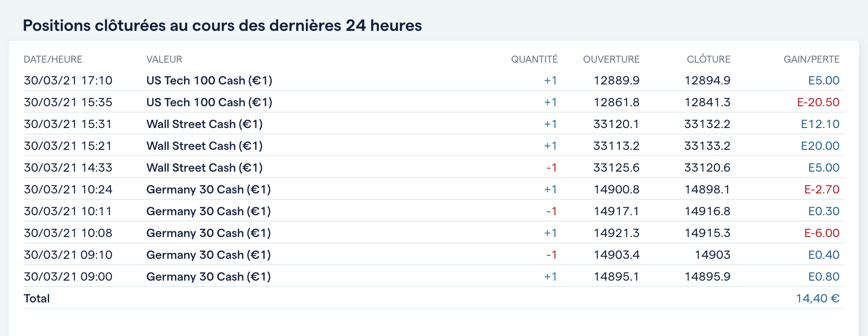The height and width of the screenshot is (336, 868).
Task: Click the E0.80 gain value
Action: (823, 277)
